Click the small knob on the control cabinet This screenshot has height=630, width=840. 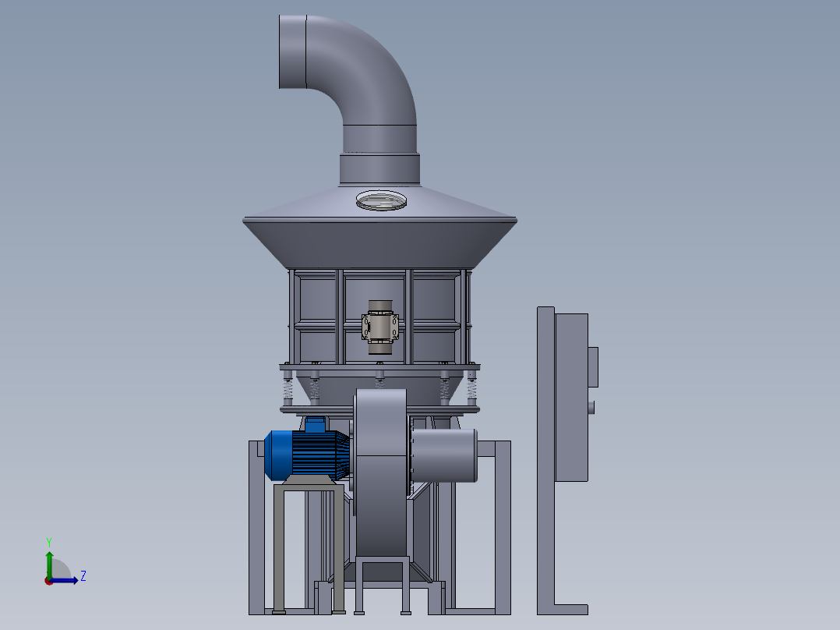[591, 408]
